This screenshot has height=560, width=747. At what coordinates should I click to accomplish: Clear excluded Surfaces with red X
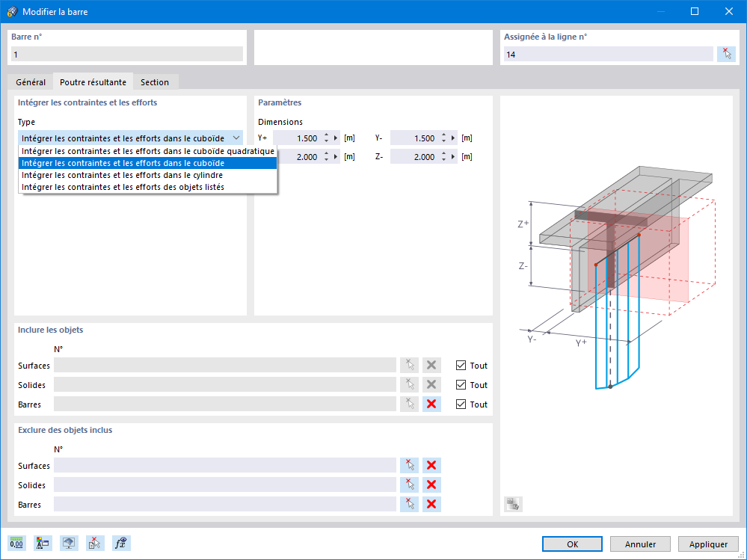431,465
